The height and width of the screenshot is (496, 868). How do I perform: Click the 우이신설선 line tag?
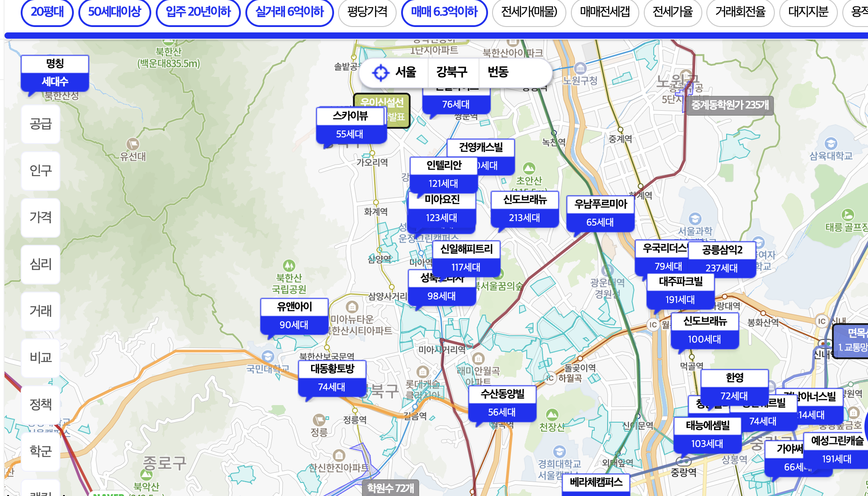(382, 103)
